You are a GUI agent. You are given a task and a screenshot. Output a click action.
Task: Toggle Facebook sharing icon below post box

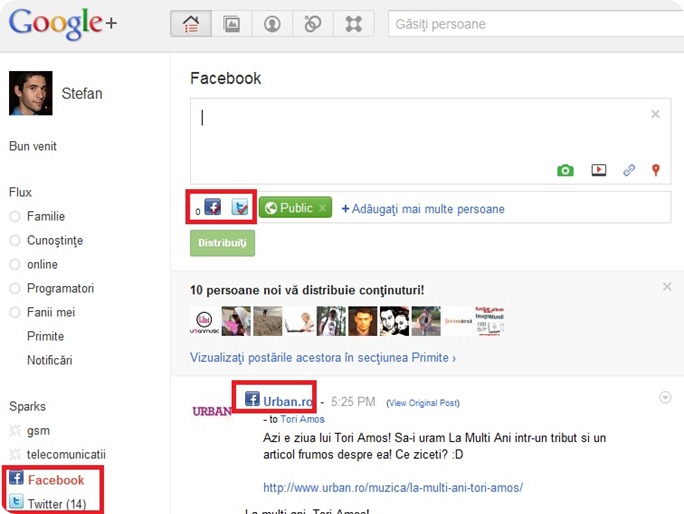point(213,207)
